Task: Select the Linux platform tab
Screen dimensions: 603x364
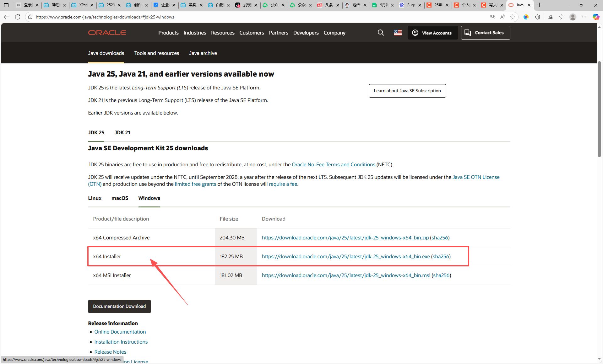Action: click(95, 198)
